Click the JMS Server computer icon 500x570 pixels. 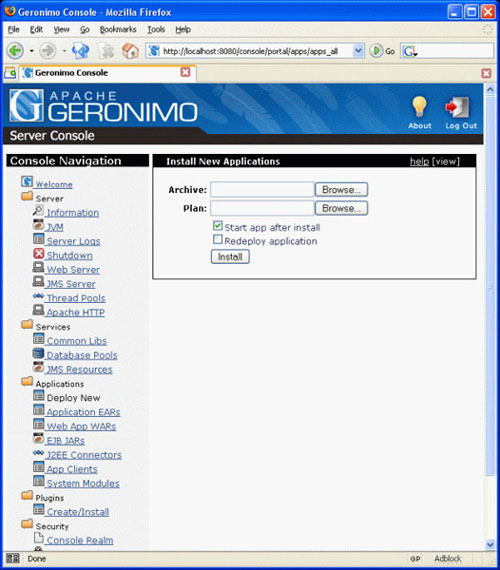click(38, 281)
